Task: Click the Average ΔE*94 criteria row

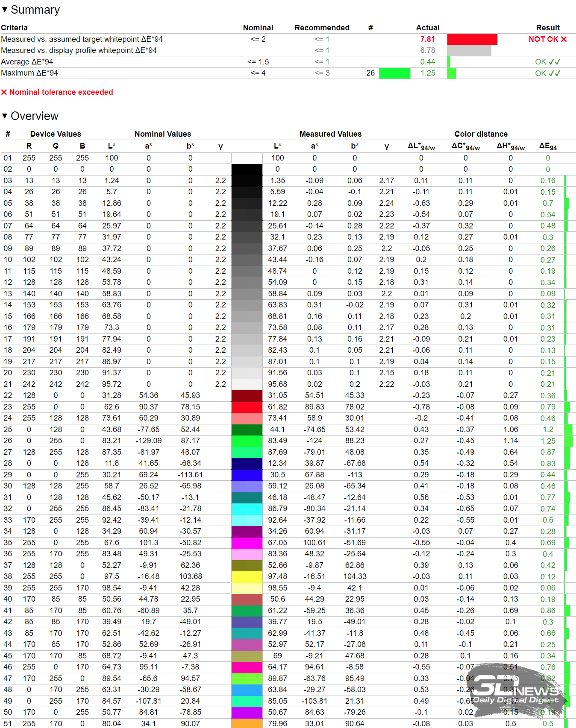Action: [288, 62]
